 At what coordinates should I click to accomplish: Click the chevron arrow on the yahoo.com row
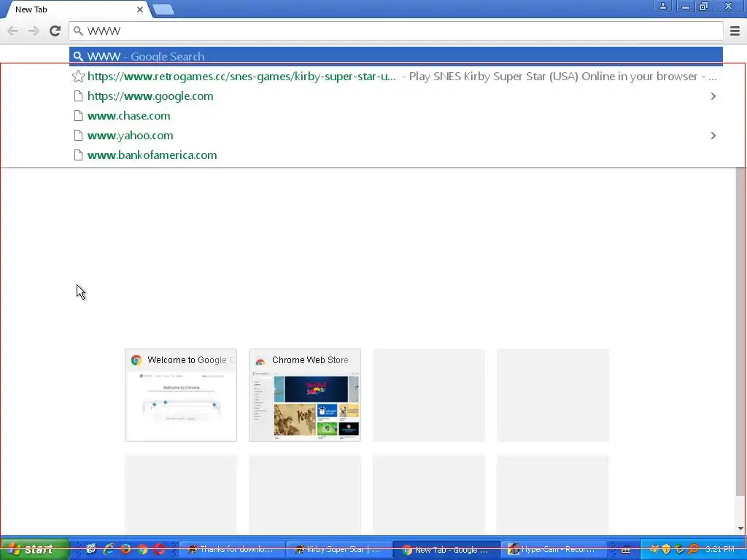tap(713, 136)
